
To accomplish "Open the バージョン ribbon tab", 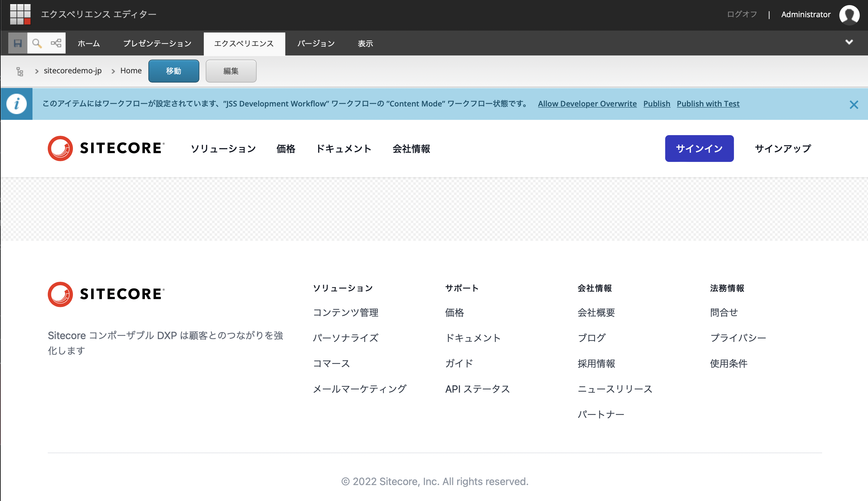I will 316,43.
